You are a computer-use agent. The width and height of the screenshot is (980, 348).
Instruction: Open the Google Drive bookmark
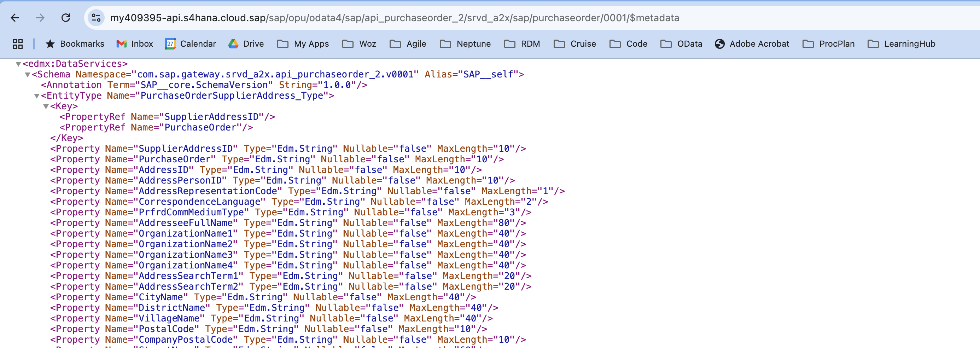[246, 44]
